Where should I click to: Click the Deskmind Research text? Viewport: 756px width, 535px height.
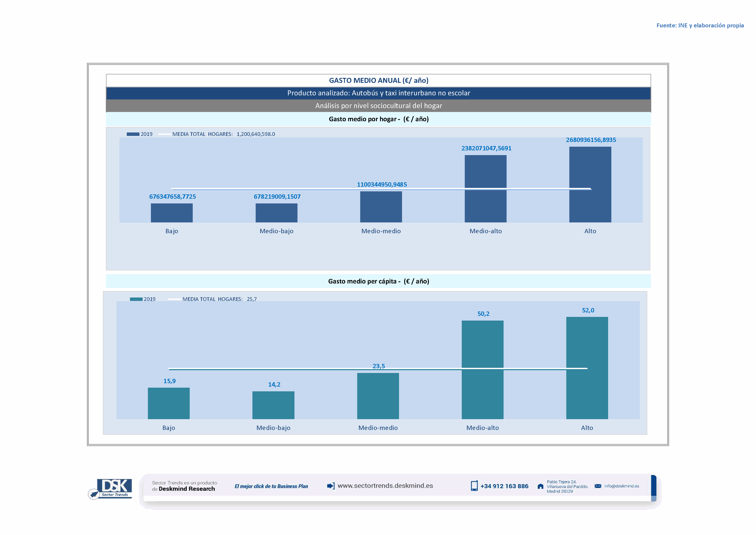pos(187,489)
